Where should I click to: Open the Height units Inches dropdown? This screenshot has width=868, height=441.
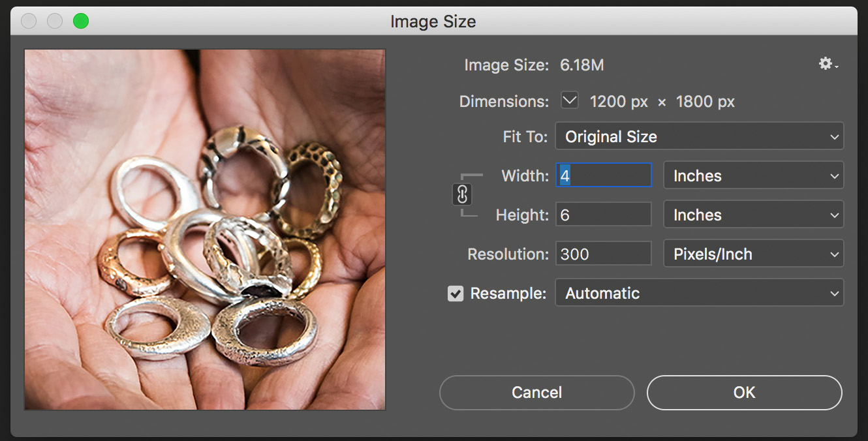[x=753, y=215]
